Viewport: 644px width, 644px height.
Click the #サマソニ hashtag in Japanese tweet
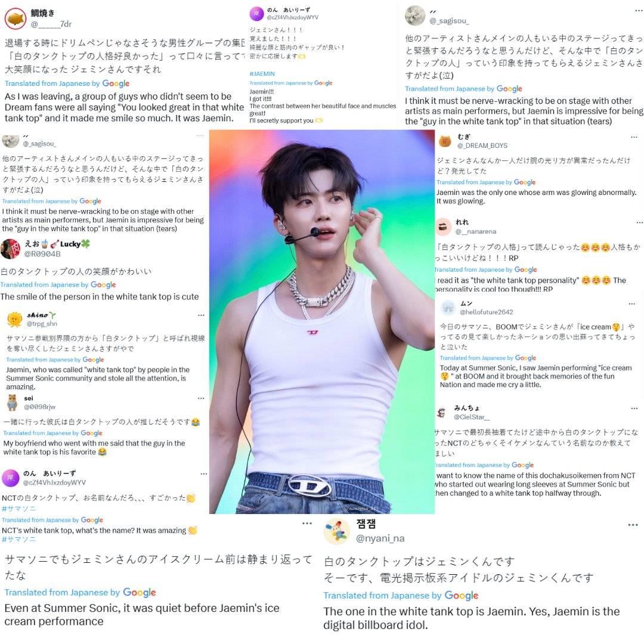tap(19, 509)
